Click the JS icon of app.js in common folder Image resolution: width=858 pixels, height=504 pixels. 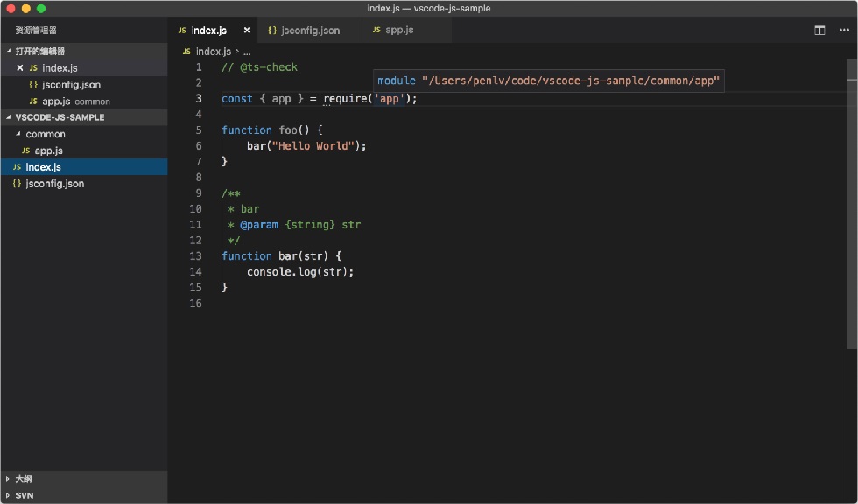pos(25,150)
